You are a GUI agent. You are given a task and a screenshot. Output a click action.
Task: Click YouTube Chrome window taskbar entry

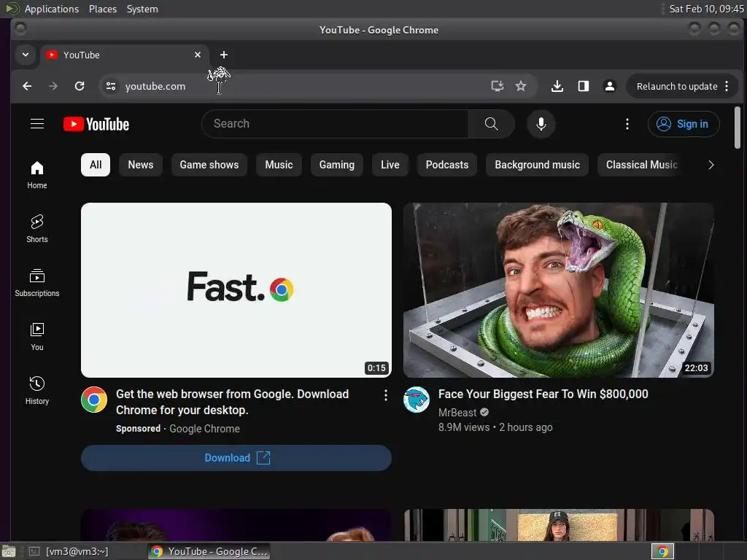[209, 551]
